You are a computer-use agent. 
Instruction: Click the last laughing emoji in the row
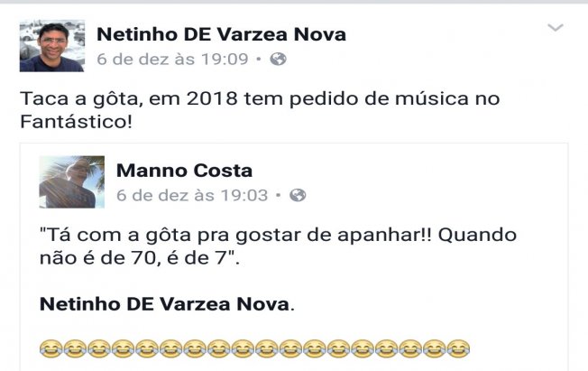[458, 348]
